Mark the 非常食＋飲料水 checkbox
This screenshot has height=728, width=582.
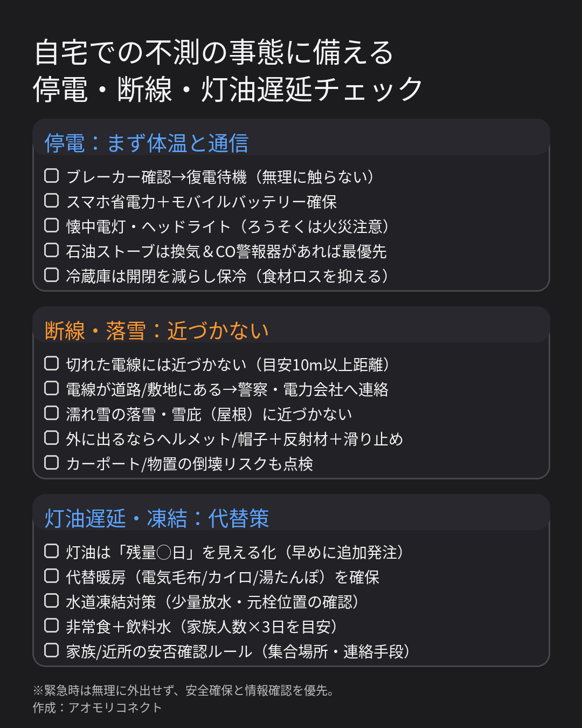[51, 626]
